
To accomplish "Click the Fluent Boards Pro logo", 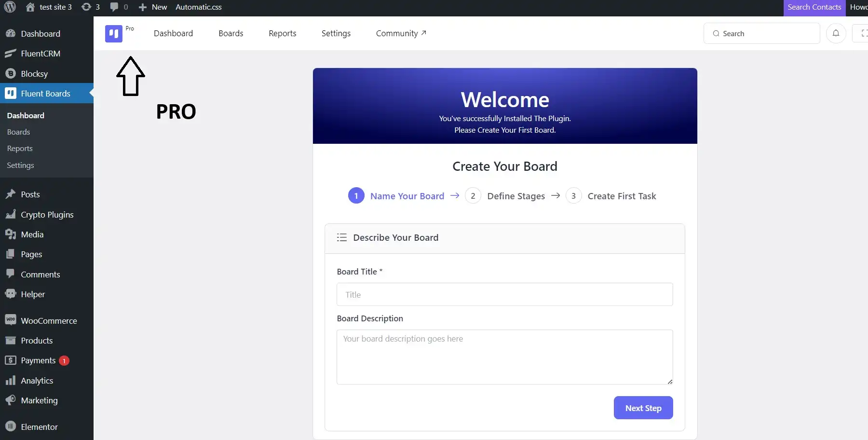I will 114,34.
